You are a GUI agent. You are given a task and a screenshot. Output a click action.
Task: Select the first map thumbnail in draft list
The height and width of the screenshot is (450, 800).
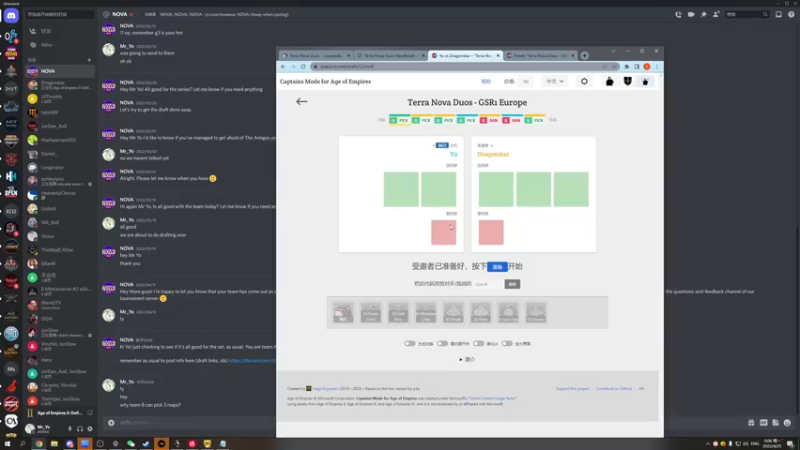[x=343, y=312]
